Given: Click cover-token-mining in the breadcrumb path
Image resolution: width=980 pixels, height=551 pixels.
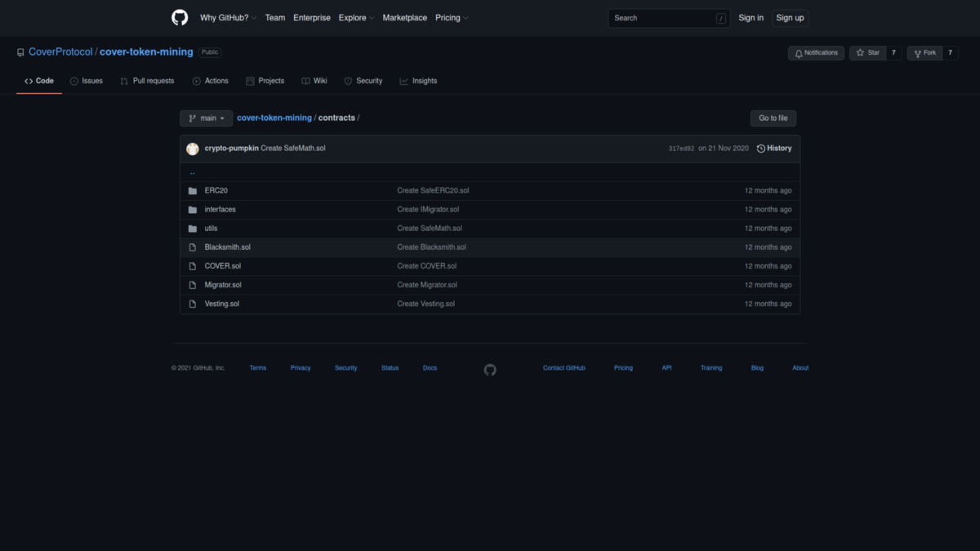Looking at the screenshot, I should (274, 118).
